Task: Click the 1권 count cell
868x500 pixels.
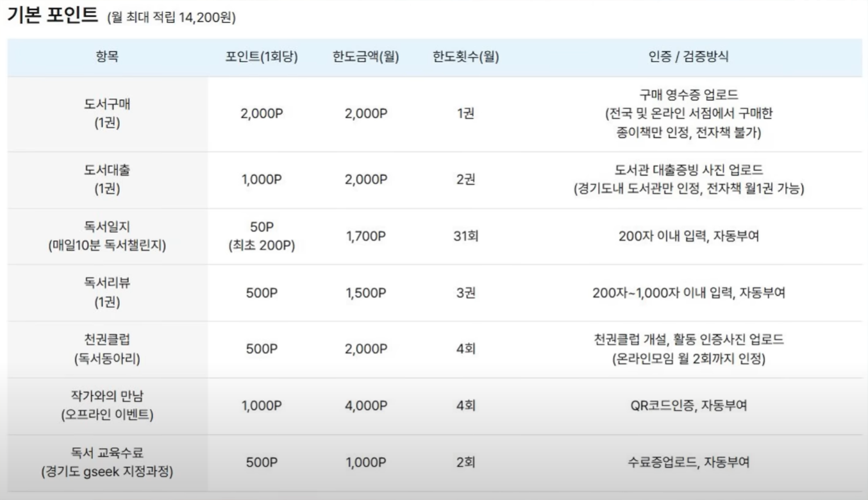Action: pyautogui.click(x=466, y=114)
